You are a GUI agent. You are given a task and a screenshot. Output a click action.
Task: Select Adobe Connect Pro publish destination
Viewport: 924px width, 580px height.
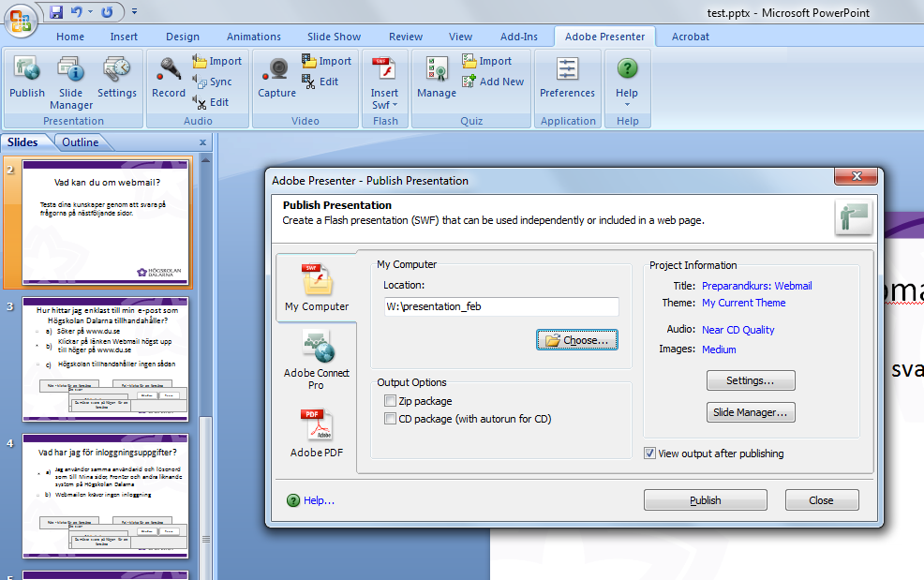(x=317, y=360)
